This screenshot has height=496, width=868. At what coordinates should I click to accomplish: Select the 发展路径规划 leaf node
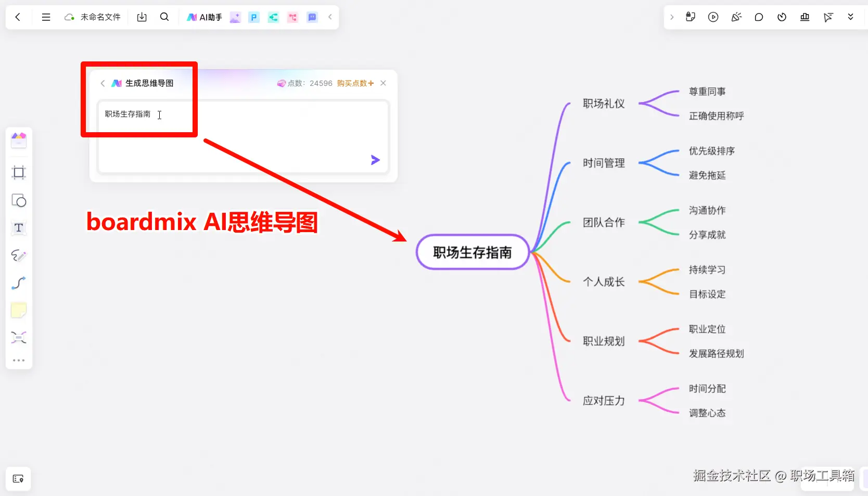coord(717,353)
